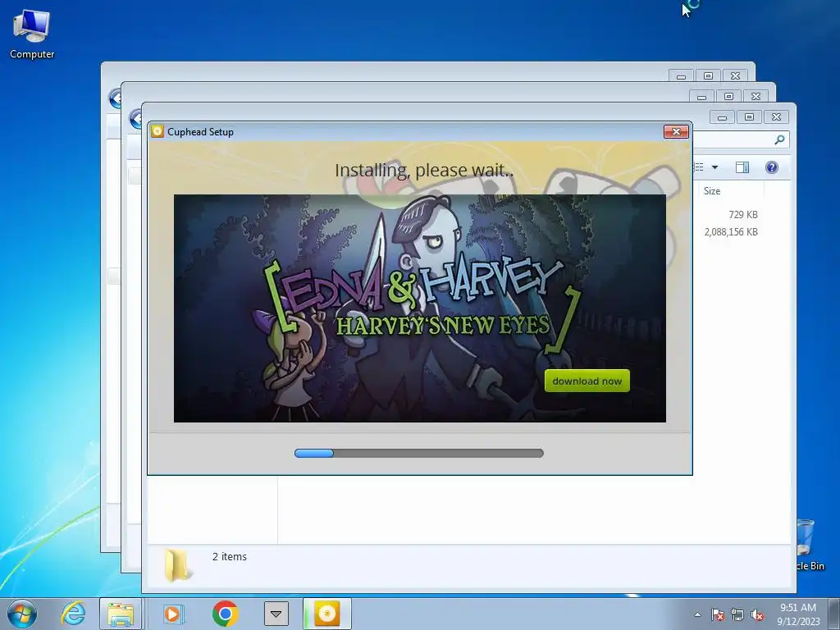Image resolution: width=840 pixels, height=630 pixels.
Task: Open the Explorer help button
Action: tap(771, 167)
